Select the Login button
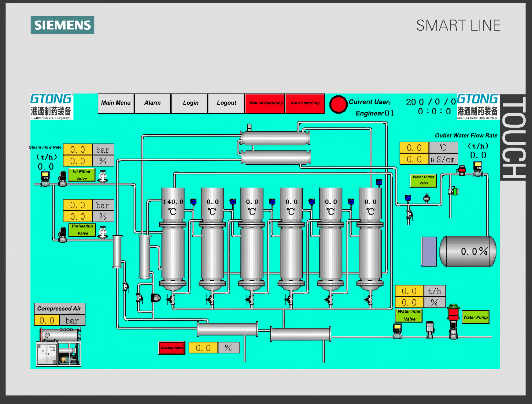The image size is (532, 404). [189, 103]
